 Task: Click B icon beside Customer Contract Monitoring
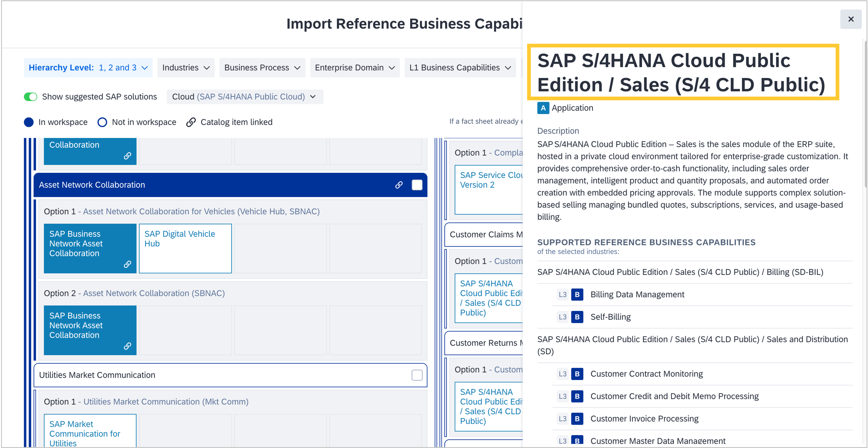[x=577, y=374]
